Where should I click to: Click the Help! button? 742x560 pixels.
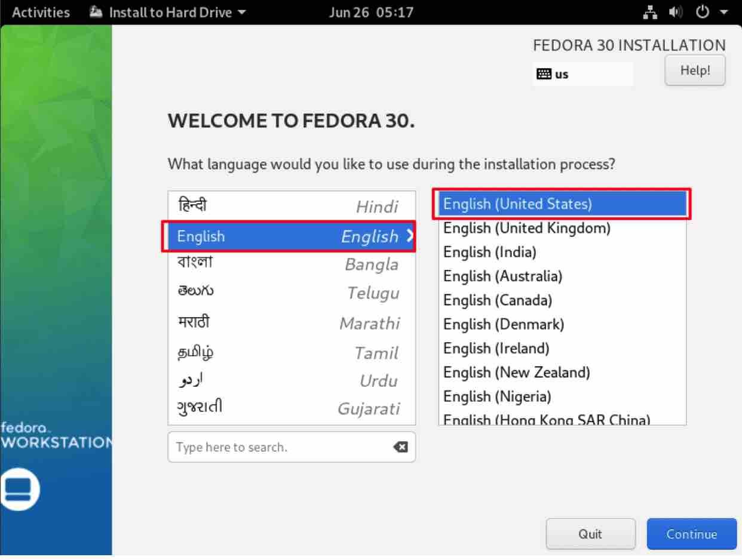(695, 70)
